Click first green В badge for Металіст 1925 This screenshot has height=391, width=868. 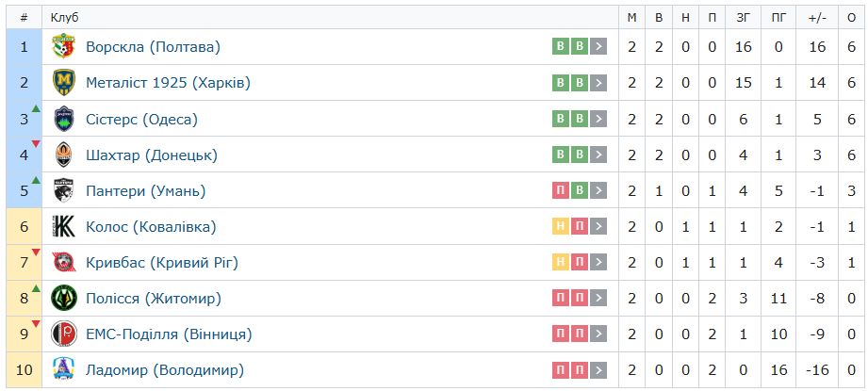tap(560, 82)
